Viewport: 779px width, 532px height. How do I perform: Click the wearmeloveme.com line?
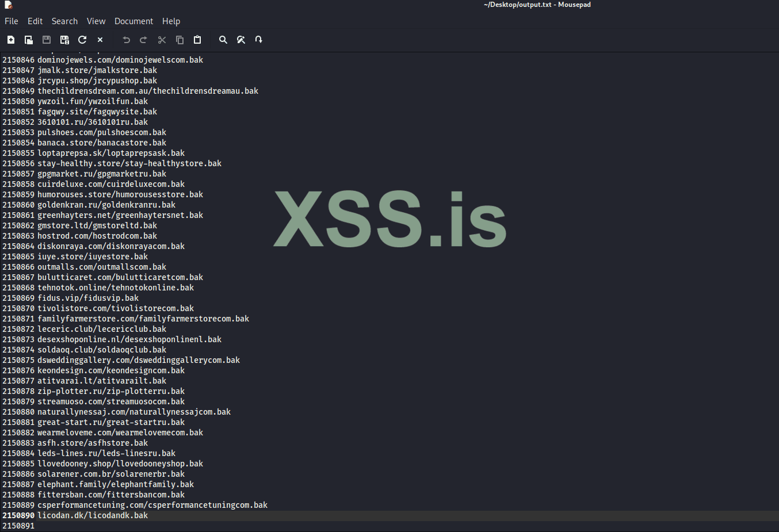click(x=120, y=433)
